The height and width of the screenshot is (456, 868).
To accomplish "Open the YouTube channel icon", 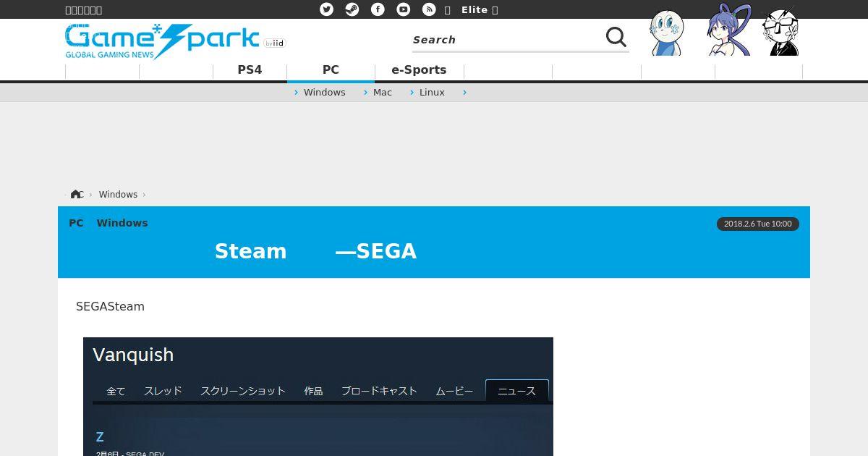I will [404, 9].
